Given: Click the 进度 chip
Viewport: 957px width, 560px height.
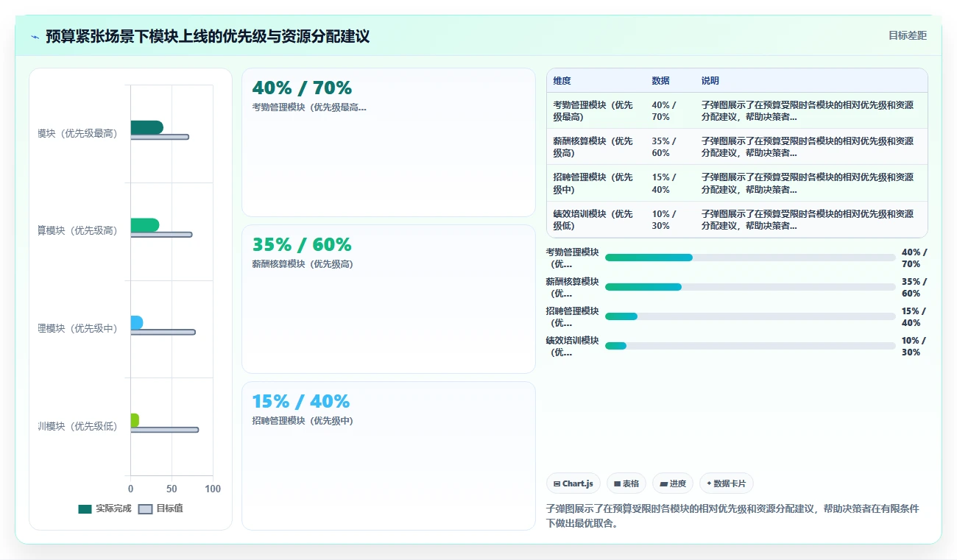Looking at the screenshot, I should [673, 483].
